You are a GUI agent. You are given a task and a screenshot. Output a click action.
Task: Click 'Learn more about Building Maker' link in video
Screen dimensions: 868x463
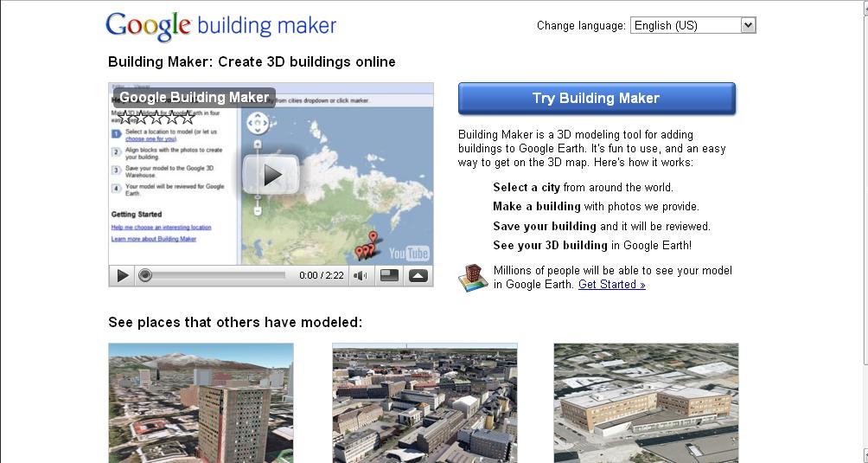click(154, 239)
